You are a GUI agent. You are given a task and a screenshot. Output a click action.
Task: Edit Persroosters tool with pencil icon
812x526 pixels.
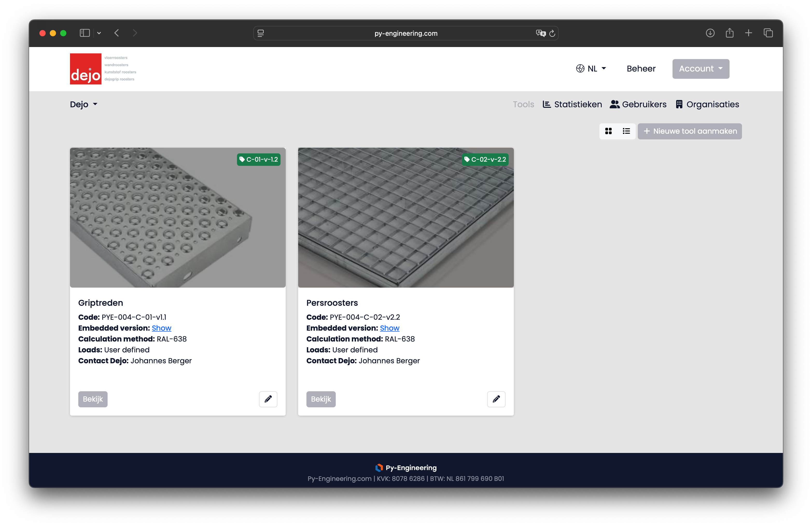tap(496, 399)
